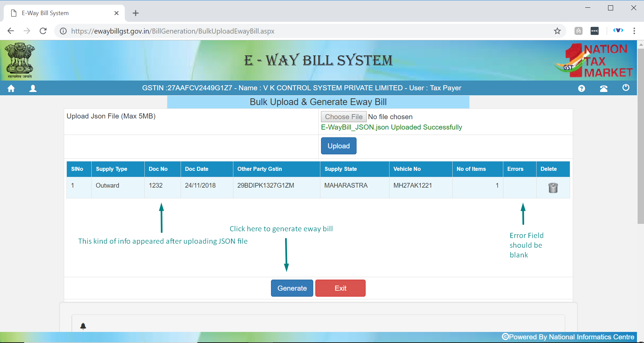Viewport: 644px width, 343px height.
Task: Open the user profile icon
Action: pyautogui.click(x=33, y=88)
